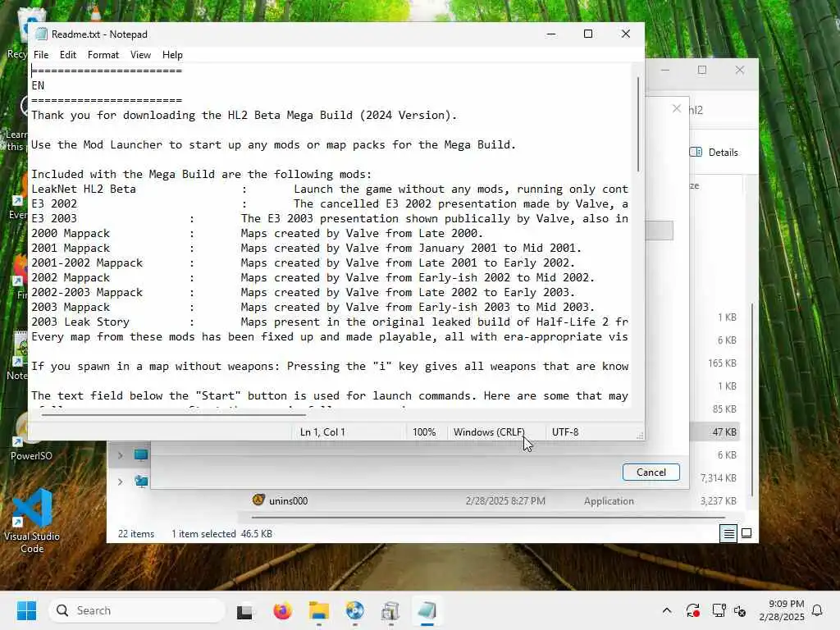
Task: Open the installer icon on the taskbar
Action: coord(390,610)
